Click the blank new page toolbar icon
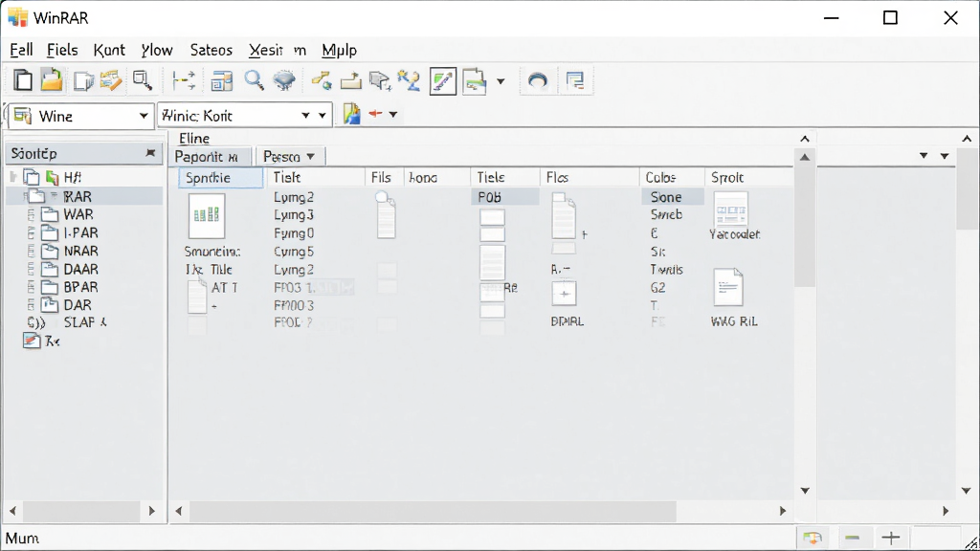980x551 pixels. 23,80
